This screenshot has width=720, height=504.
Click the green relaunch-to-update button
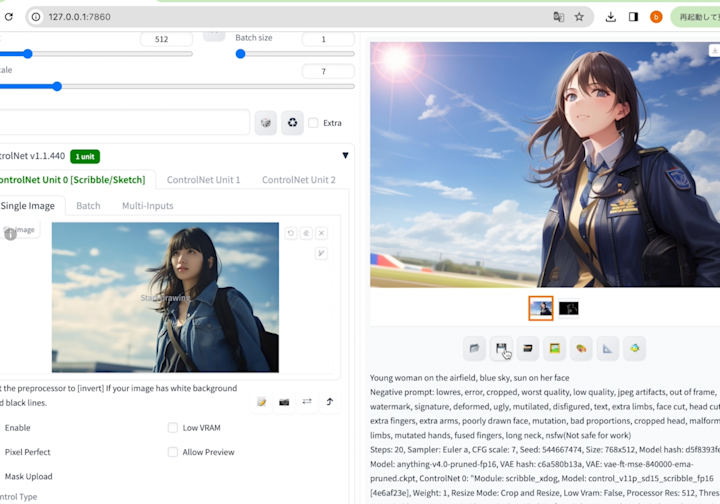click(696, 17)
